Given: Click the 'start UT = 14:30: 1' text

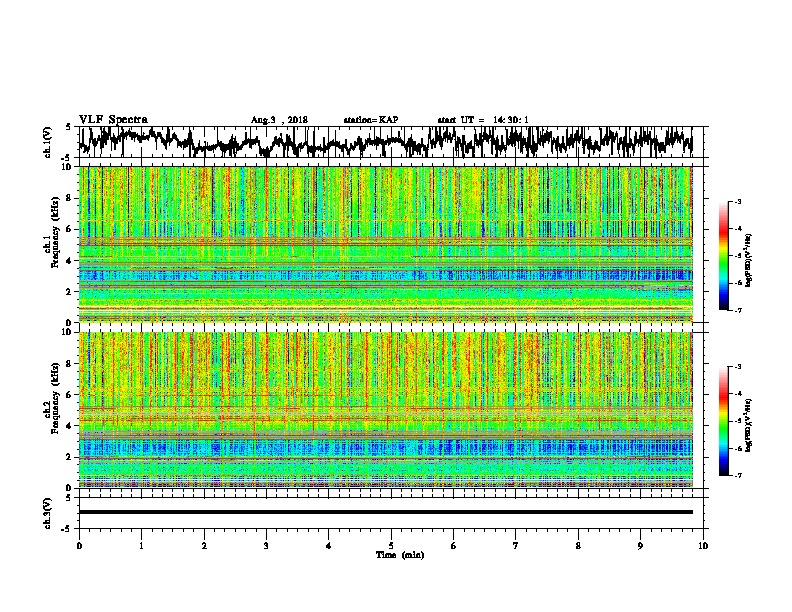Looking at the screenshot, I should pyautogui.click(x=483, y=120).
